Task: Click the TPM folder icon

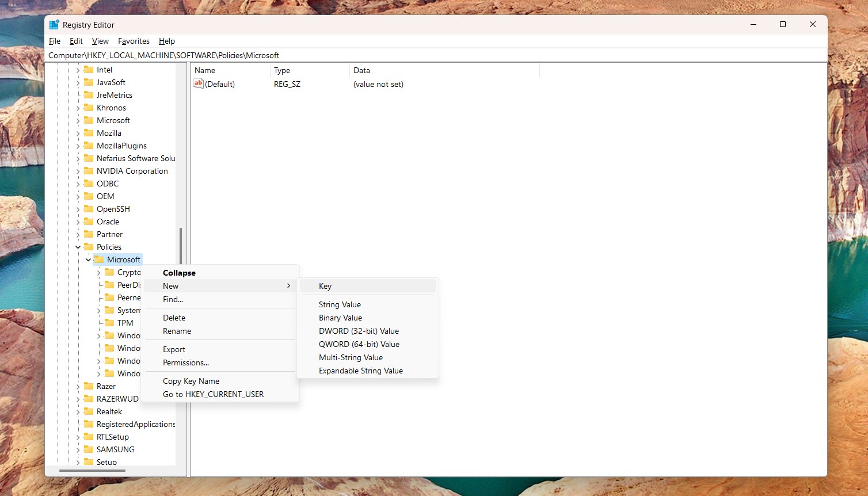Action: (x=109, y=323)
